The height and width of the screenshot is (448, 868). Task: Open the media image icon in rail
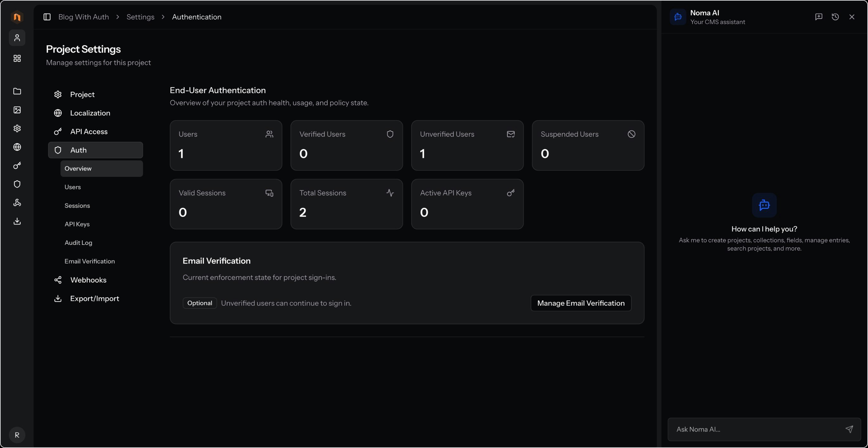coord(17,110)
